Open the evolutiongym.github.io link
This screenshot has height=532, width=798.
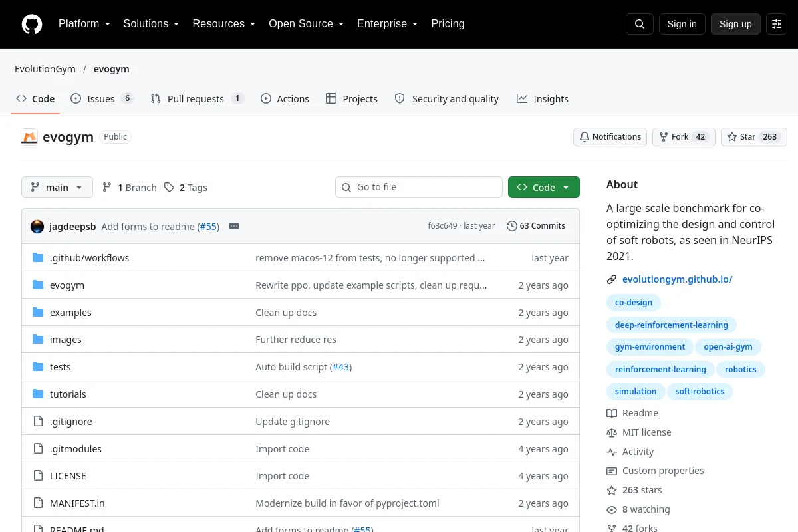pos(677,279)
